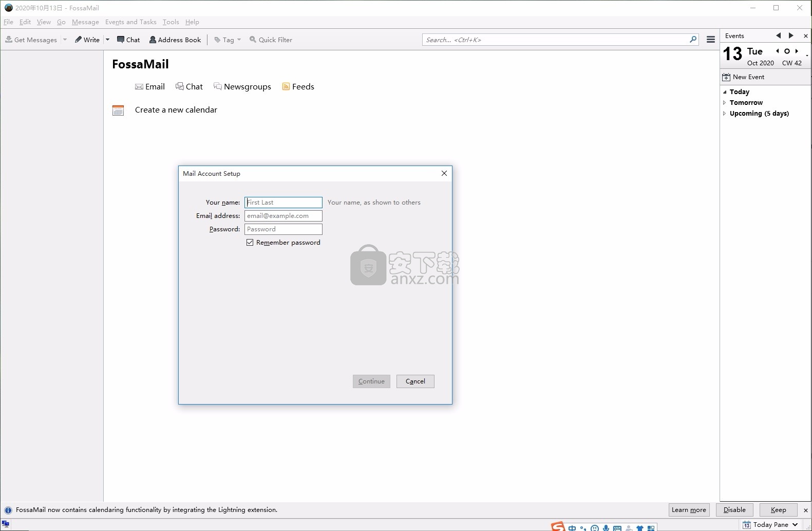Viewport: 812px width, 531px height.
Task: Go to previous day in mini calendar
Action: (778, 51)
